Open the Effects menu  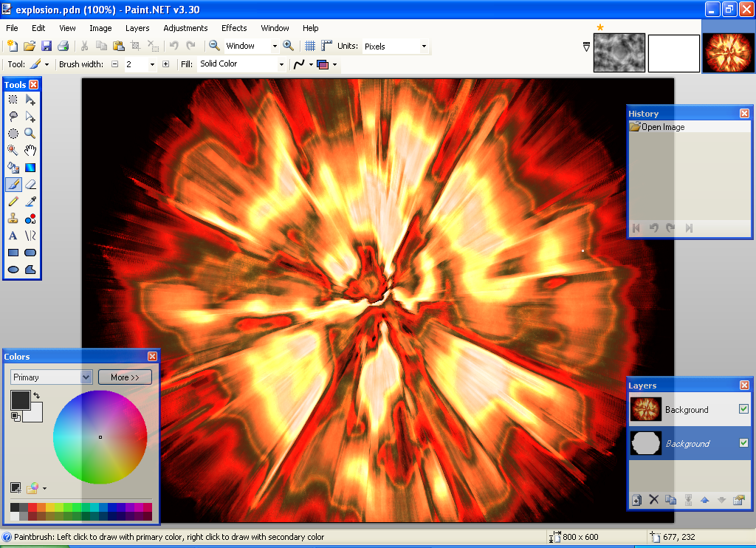click(x=234, y=28)
